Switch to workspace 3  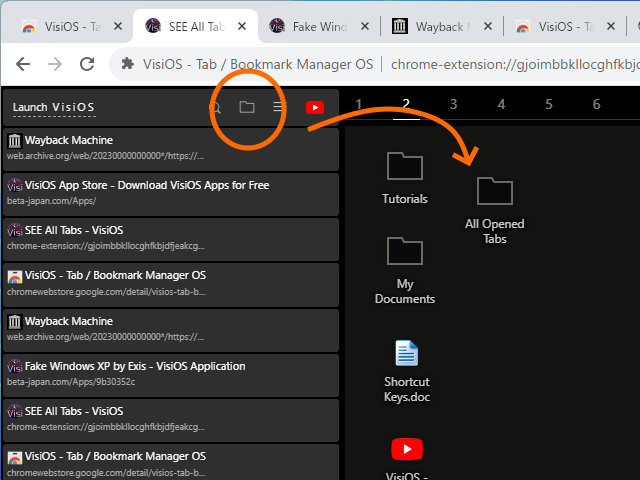453,104
